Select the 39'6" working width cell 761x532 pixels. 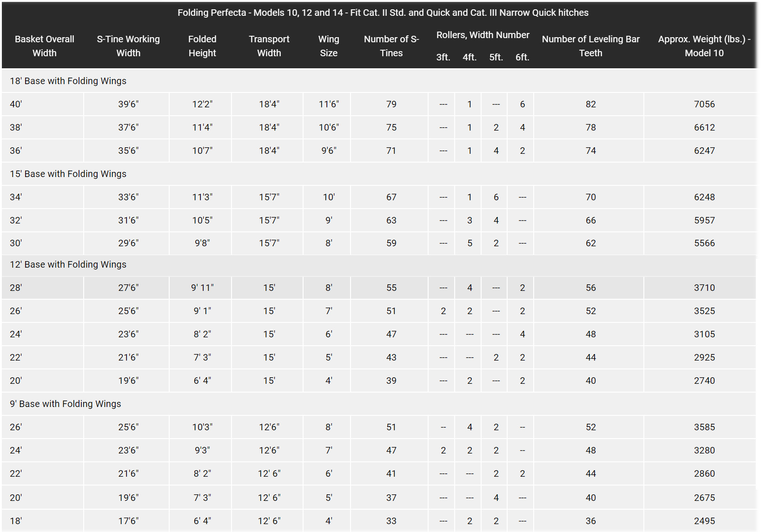(128, 104)
